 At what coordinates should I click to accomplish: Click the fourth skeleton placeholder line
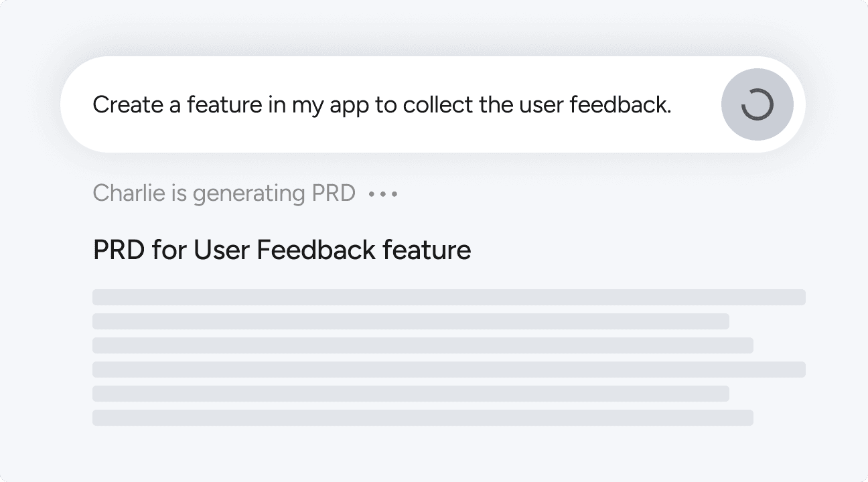[449, 370]
